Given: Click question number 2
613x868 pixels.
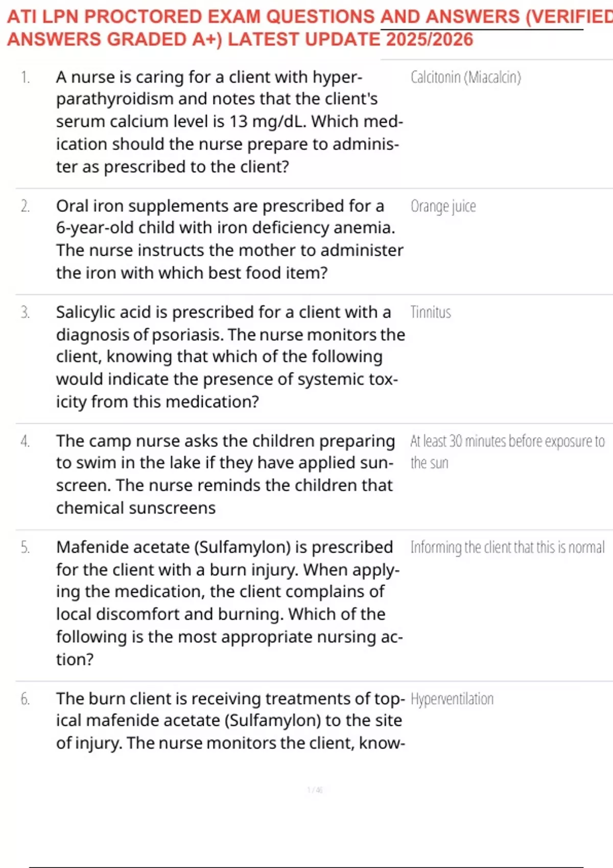Looking at the screenshot, I should pyautogui.click(x=25, y=206).
